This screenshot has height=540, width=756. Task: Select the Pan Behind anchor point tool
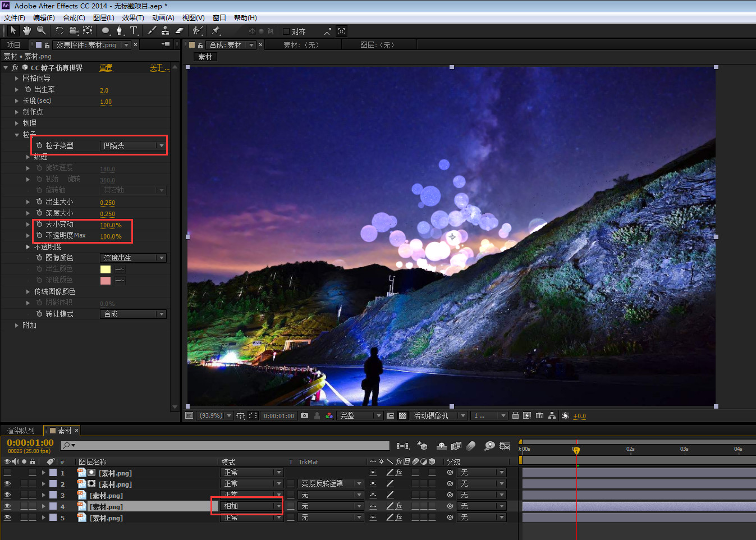88,30
